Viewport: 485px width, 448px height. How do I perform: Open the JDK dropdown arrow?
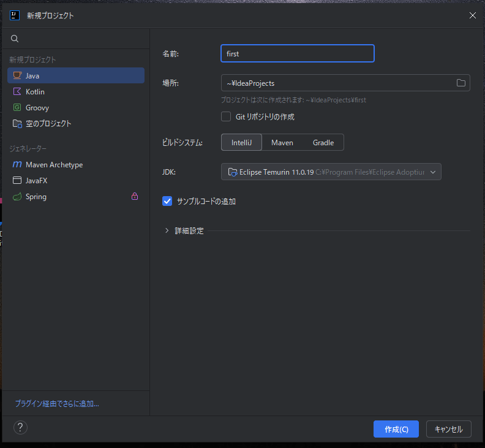coord(433,172)
